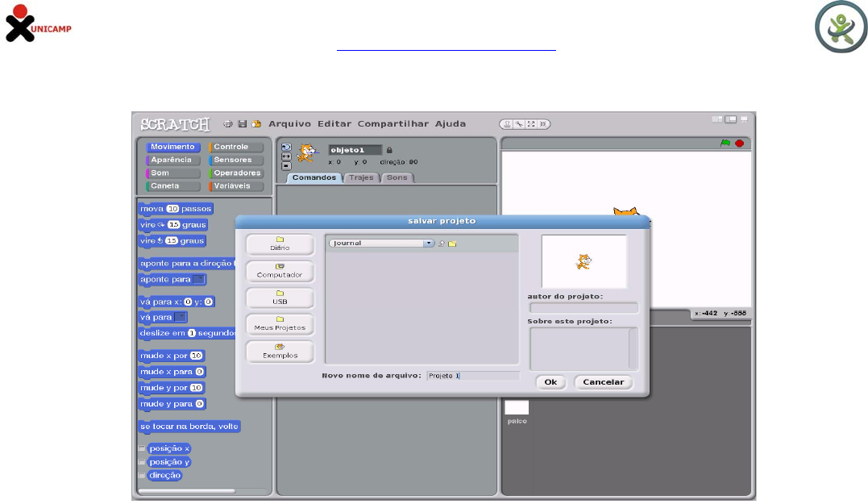The width and height of the screenshot is (868, 504).
Task: Click the 'se tocar na borda, volte' block
Action: coord(189,427)
